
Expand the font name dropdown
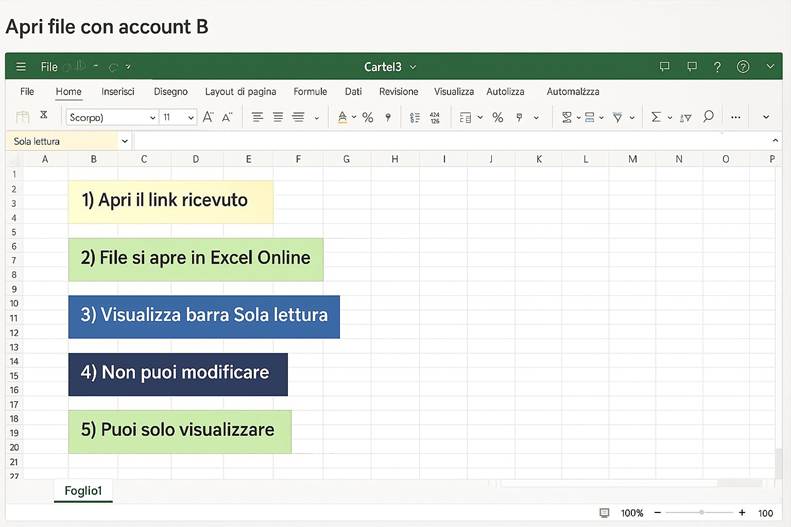coord(152,118)
